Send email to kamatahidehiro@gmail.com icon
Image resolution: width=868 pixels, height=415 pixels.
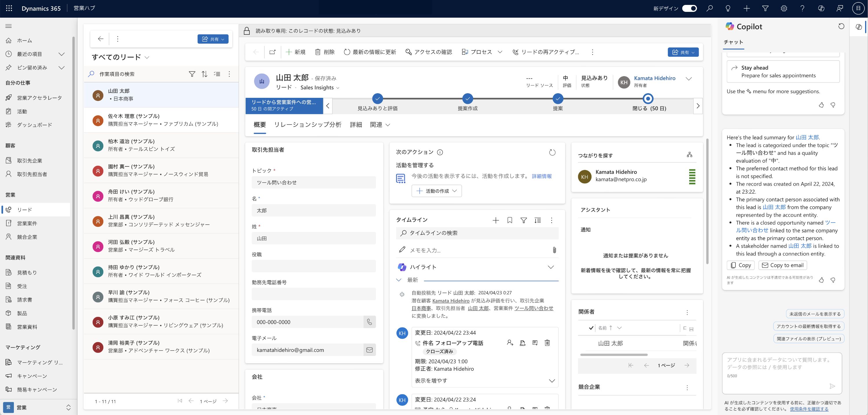(x=369, y=350)
